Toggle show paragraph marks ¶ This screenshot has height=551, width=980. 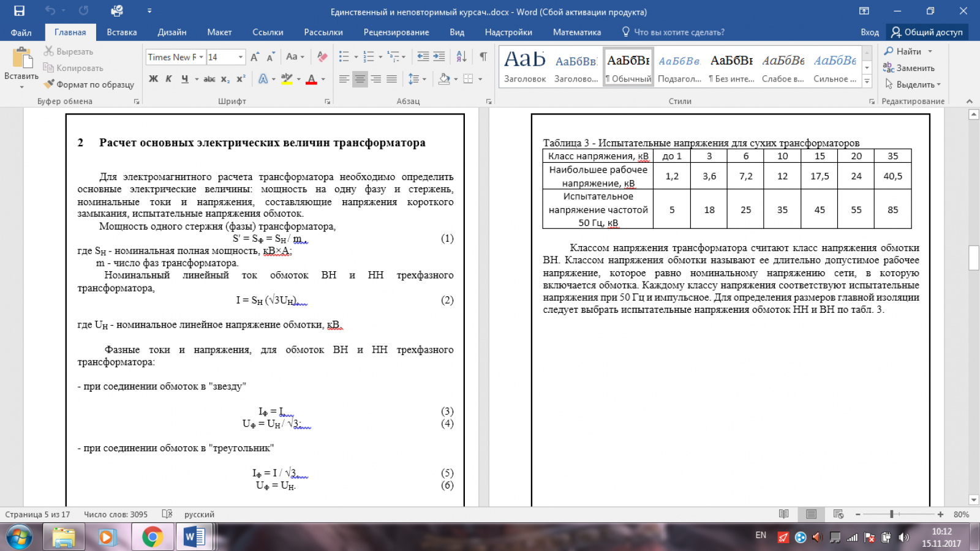(483, 56)
